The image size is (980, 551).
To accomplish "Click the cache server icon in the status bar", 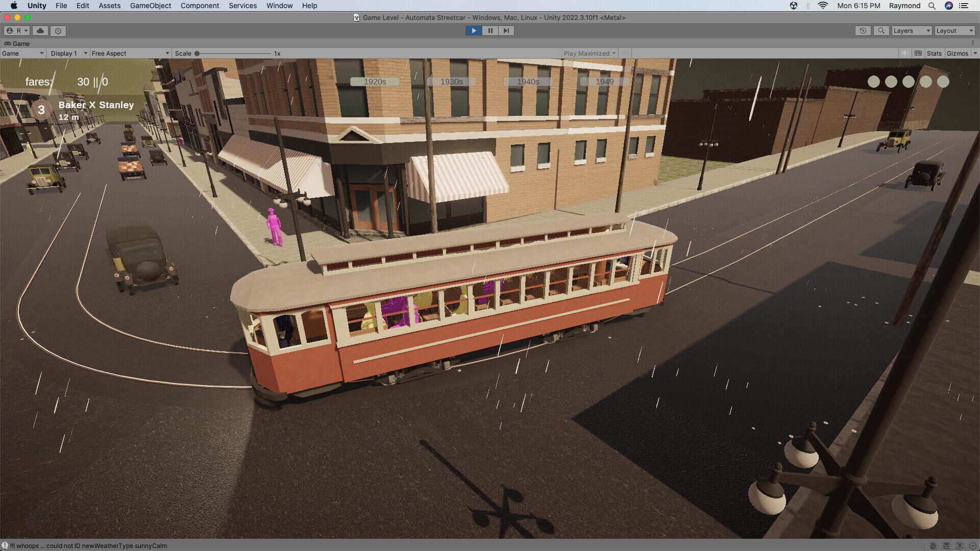I will pyautogui.click(x=947, y=545).
